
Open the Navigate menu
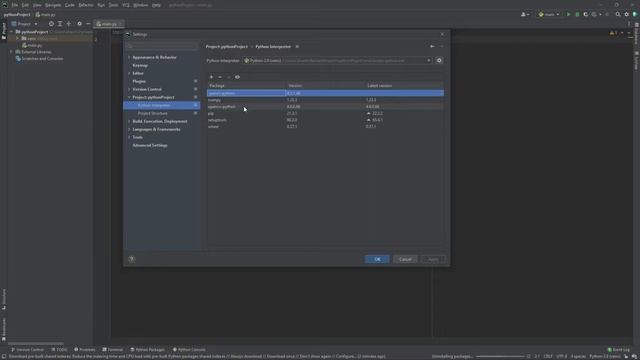(x=53, y=5)
